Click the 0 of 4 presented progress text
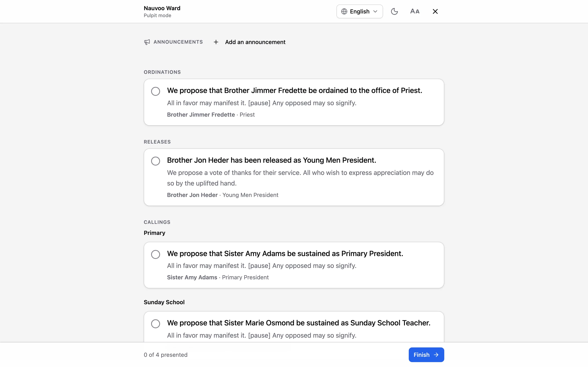 click(165, 355)
